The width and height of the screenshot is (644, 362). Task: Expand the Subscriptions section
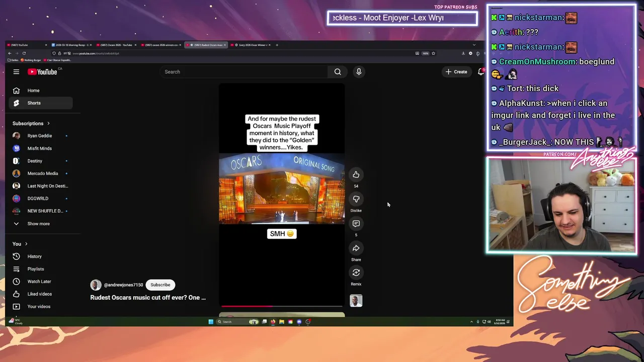(31, 123)
